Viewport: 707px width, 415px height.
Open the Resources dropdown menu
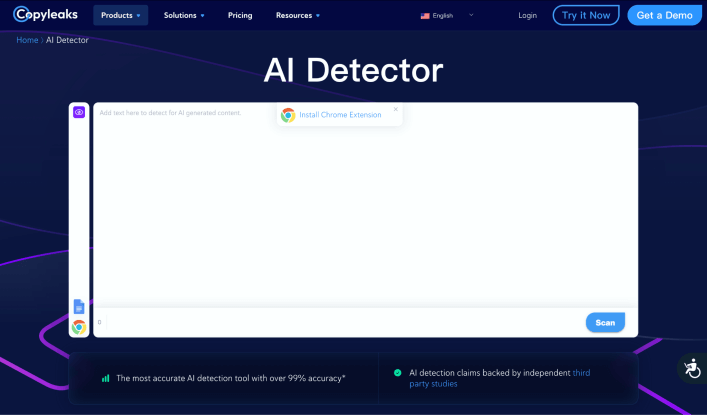point(298,15)
